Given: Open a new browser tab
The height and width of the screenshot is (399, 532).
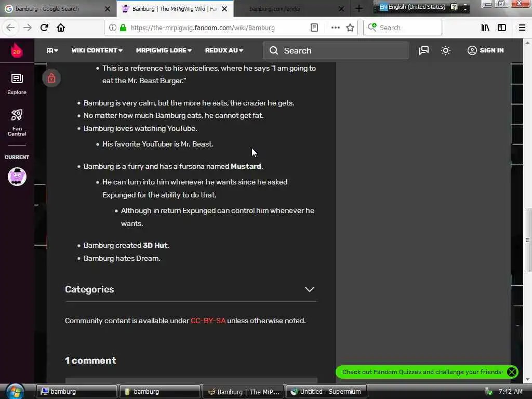Looking at the screenshot, I should tap(359, 9).
